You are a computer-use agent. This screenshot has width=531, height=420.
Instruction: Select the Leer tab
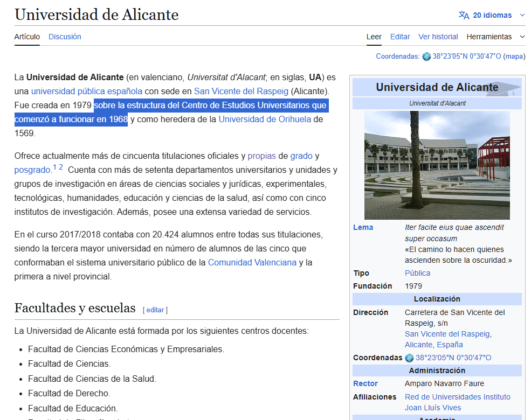[374, 37]
